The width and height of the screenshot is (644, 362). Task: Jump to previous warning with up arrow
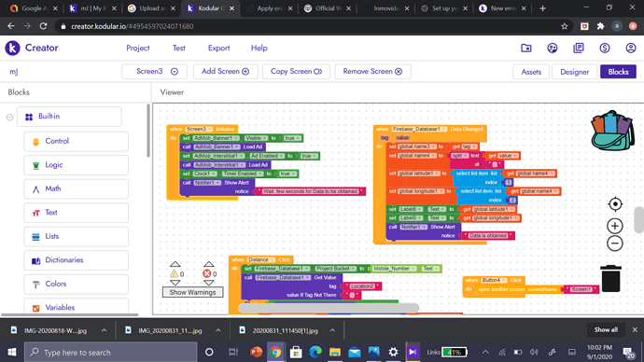pyautogui.click(x=175, y=264)
